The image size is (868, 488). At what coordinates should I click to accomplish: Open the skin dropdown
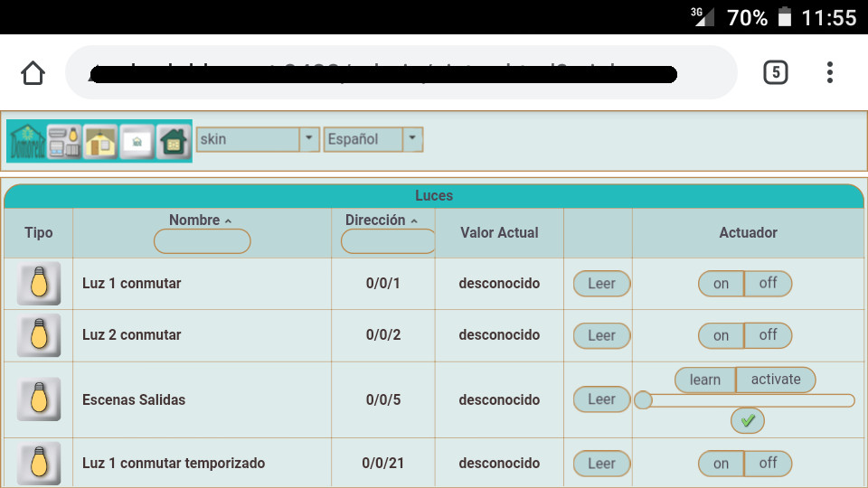pos(258,139)
